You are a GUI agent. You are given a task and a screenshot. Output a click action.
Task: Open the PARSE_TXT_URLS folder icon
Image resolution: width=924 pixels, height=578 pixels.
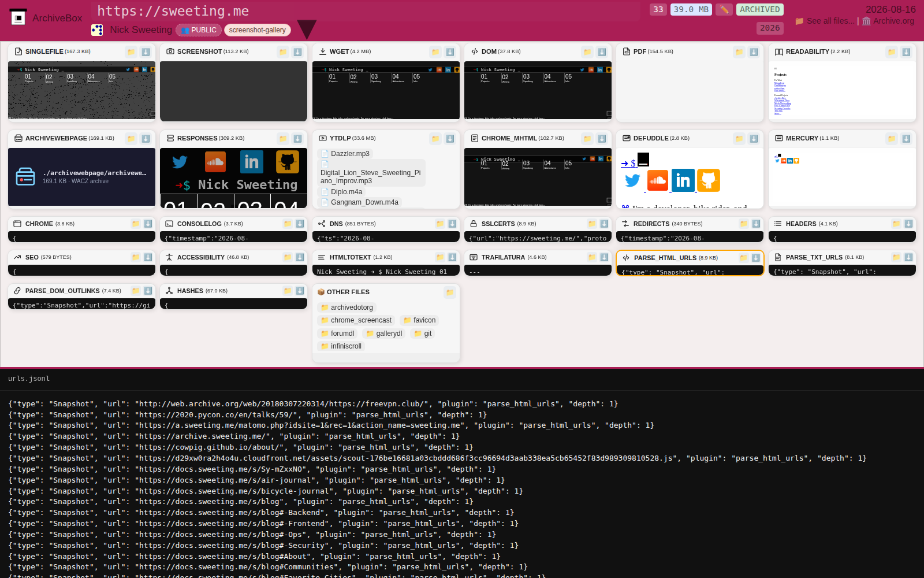click(x=896, y=257)
